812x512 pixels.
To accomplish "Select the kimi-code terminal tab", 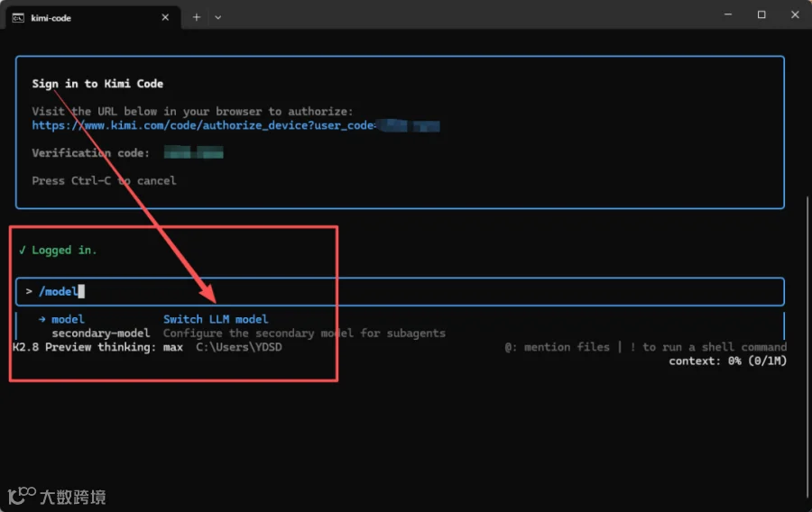I will click(x=93, y=18).
